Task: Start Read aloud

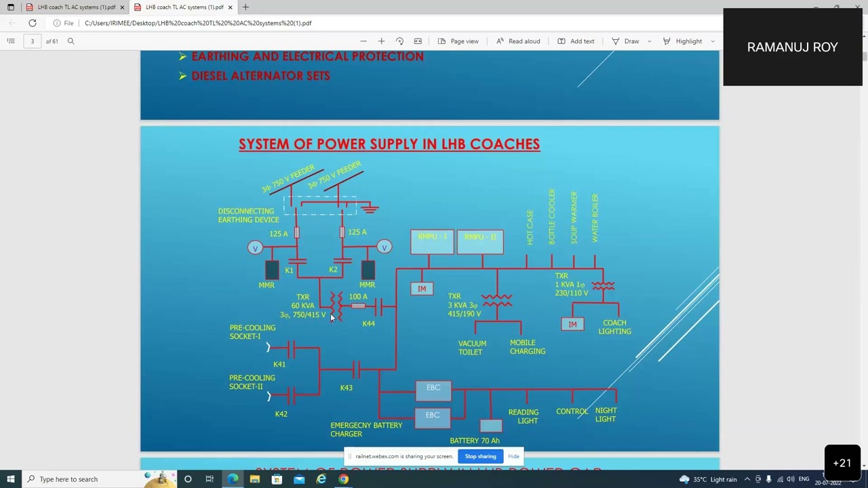Action: click(518, 41)
